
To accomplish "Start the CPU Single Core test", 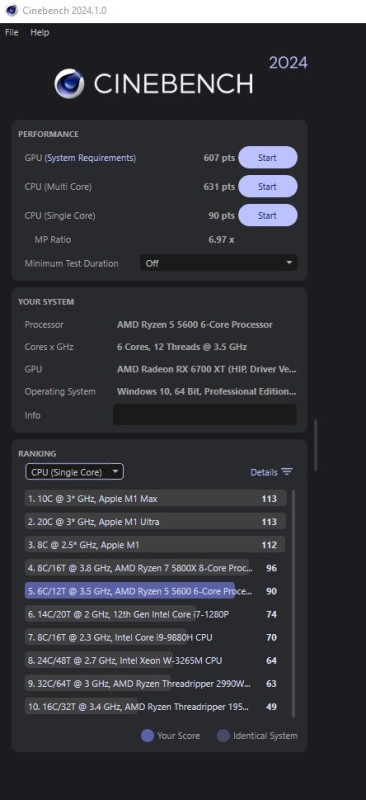I will [x=267, y=215].
